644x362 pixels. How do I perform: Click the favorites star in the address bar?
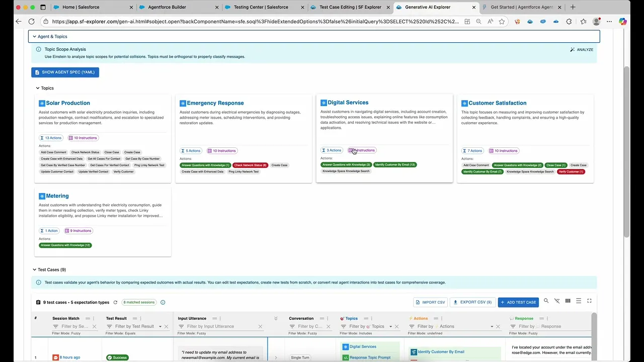pos(502,22)
